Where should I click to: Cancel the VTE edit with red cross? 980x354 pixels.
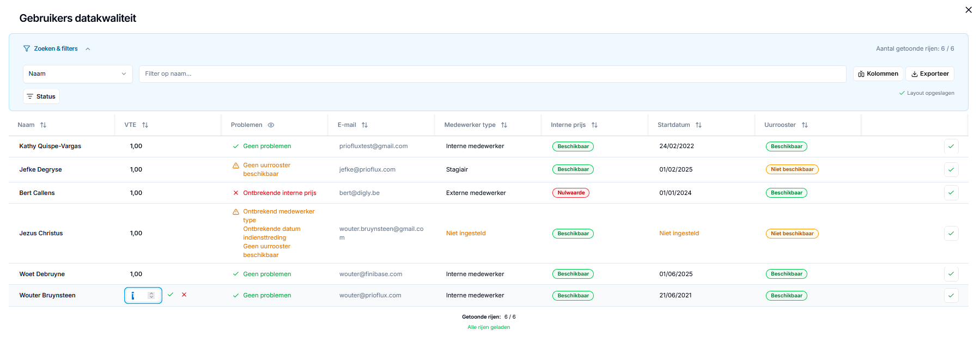coord(184,295)
